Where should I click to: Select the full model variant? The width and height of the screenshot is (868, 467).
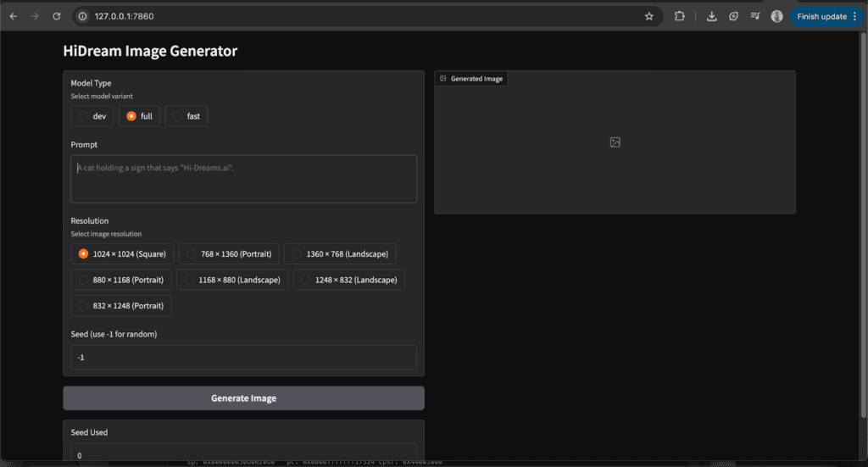[140, 116]
